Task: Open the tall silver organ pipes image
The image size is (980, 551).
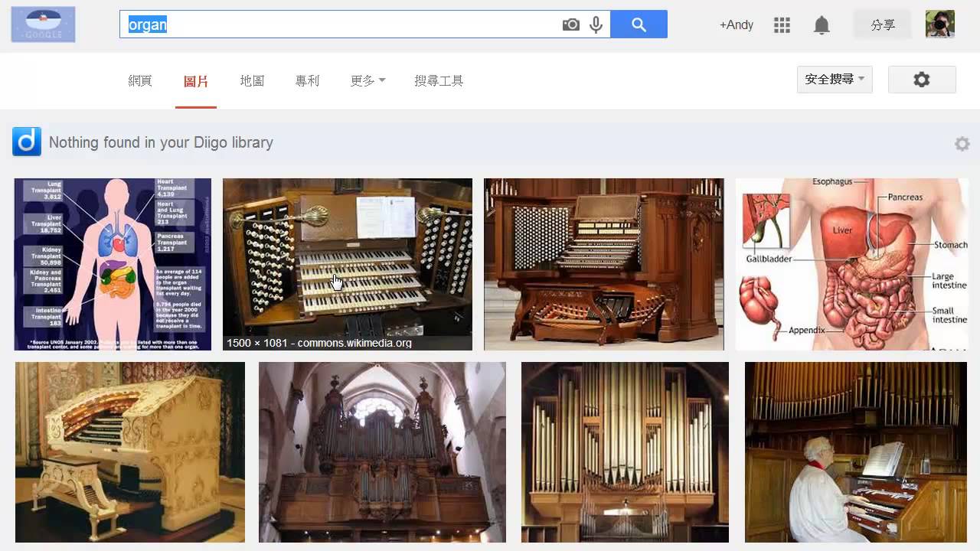Action: click(625, 452)
